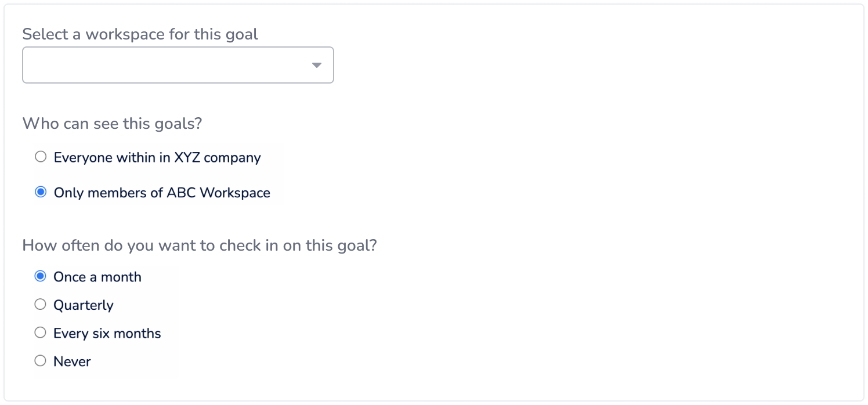Image resolution: width=868 pixels, height=405 pixels.
Task: Click the "Quarterly" label text
Action: tap(84, 305)
